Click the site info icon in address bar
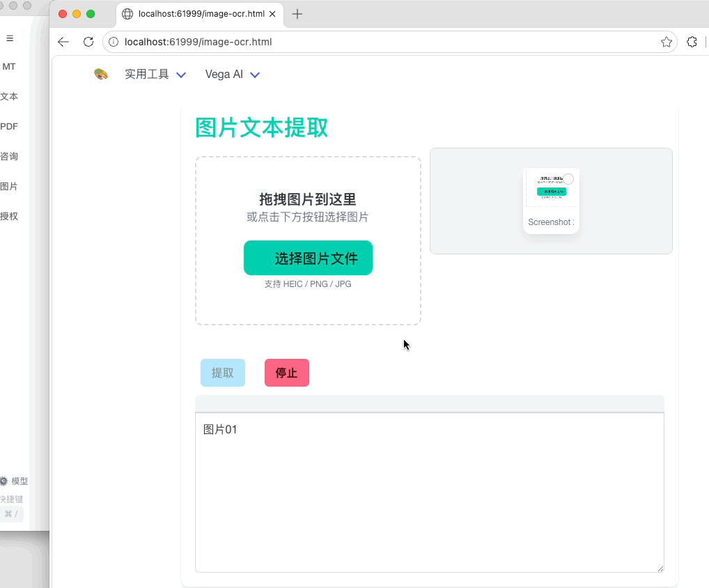The width and height of the screenshot is (709, 588). click(114, 42)
